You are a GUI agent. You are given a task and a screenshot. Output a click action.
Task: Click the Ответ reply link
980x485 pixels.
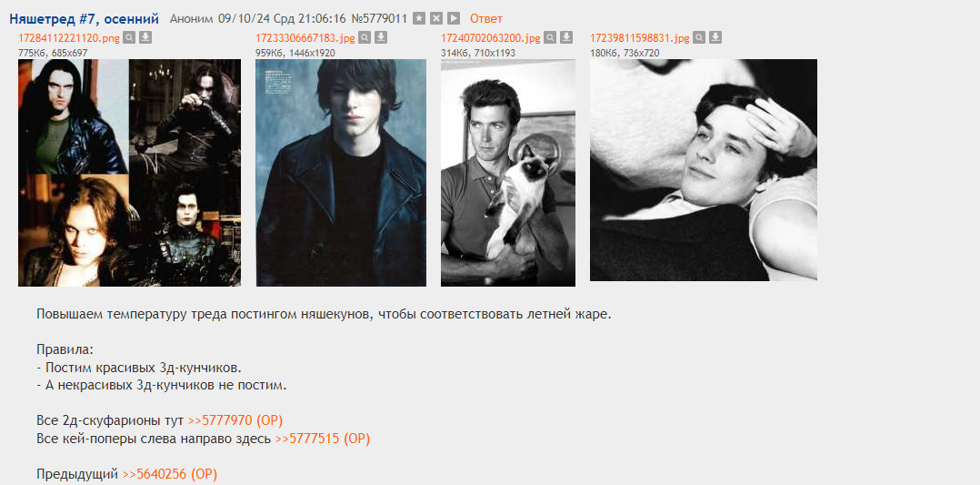(x=486, y=19)
